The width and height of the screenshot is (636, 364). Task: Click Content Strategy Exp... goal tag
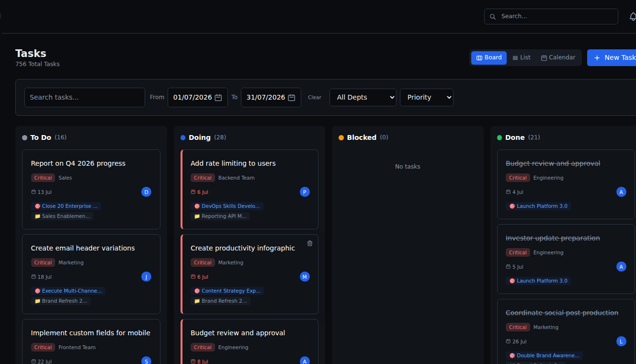click(227, 291)
